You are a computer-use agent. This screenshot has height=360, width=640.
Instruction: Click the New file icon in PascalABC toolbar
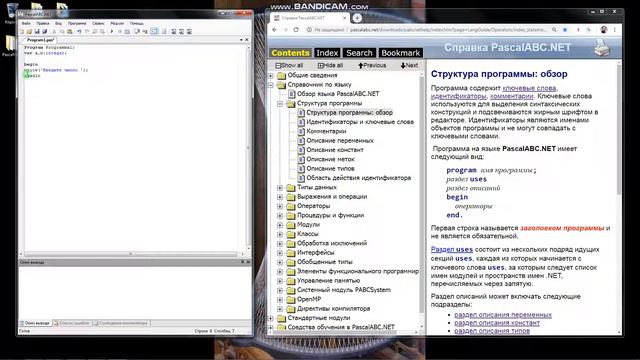pyautogui.click(x=22, y=31)
